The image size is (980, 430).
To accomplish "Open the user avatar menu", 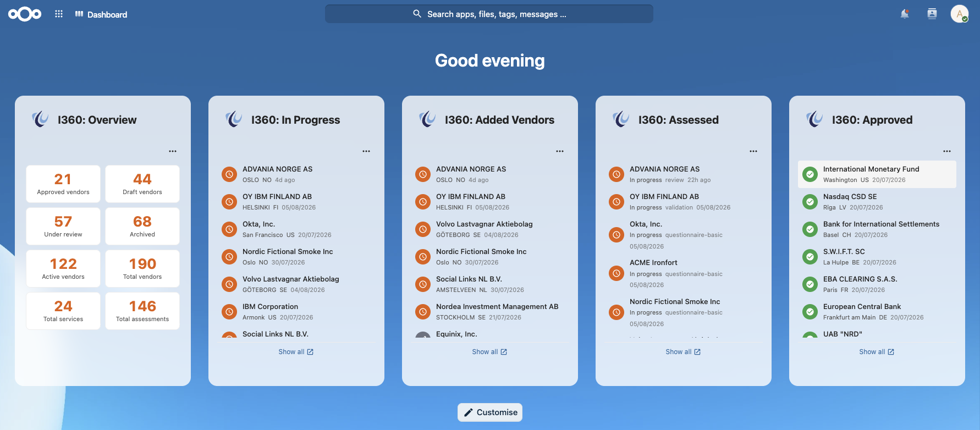I will [x=960, y=14].
